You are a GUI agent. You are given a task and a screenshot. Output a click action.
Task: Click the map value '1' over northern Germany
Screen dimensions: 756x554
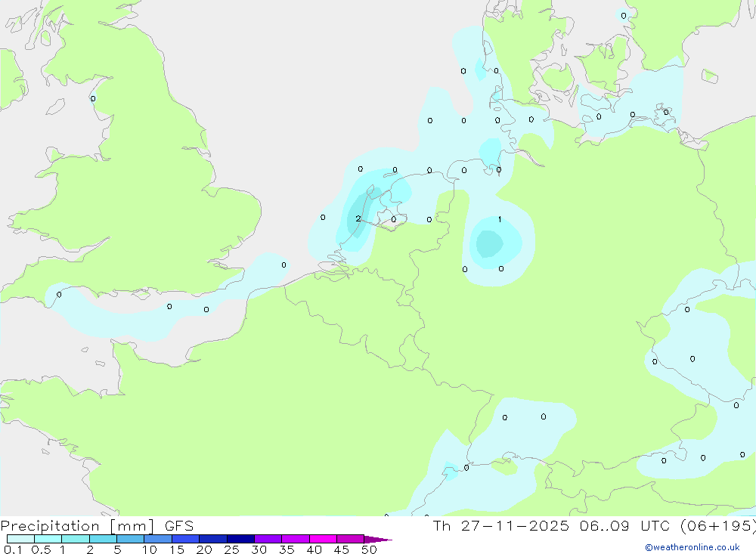point(500,219)
